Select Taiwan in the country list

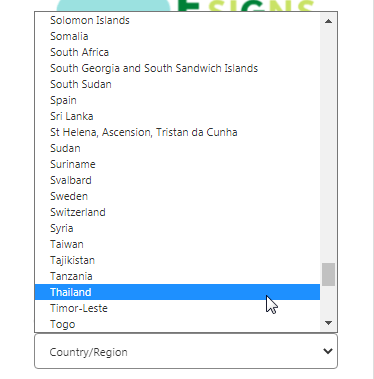(x=177, y=244)
